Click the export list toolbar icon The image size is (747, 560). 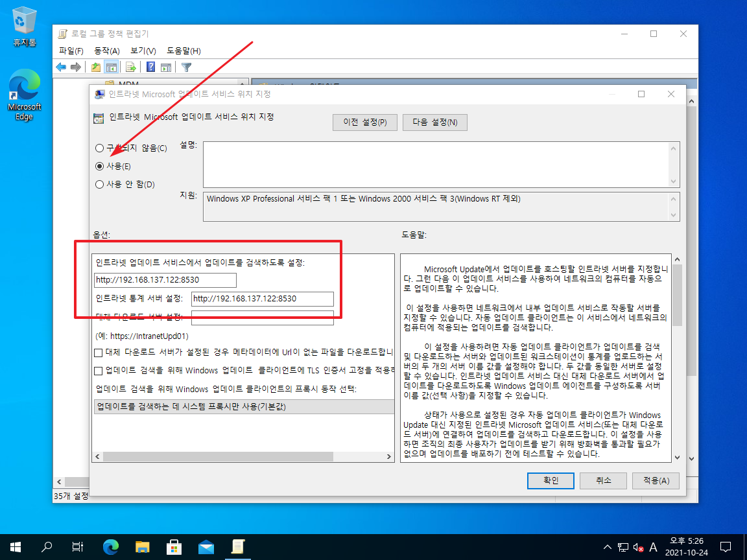[131, 67]
